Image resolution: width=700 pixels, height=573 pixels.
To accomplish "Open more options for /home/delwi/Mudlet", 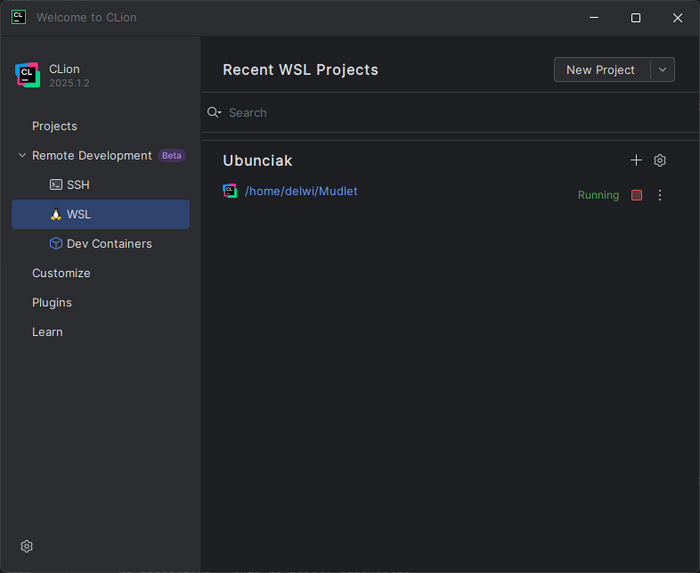I will tap(660, 195).
